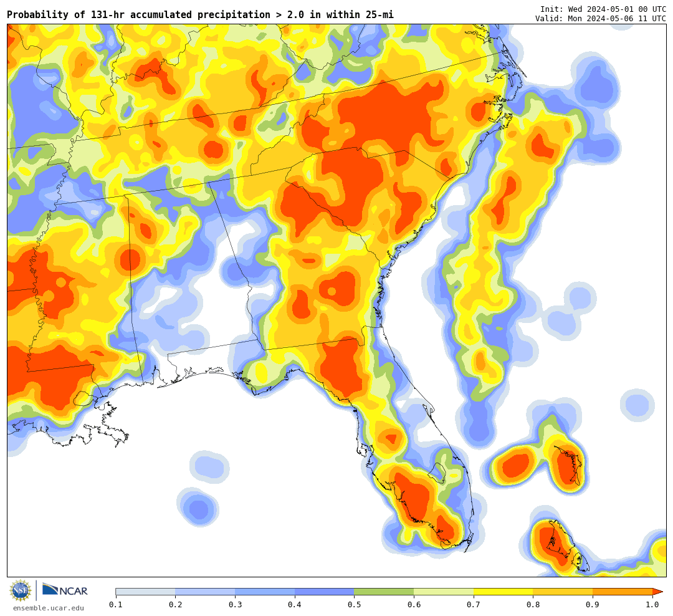Click the colorbar label '0.2'
673x616 pixels.
pos(175,604)
